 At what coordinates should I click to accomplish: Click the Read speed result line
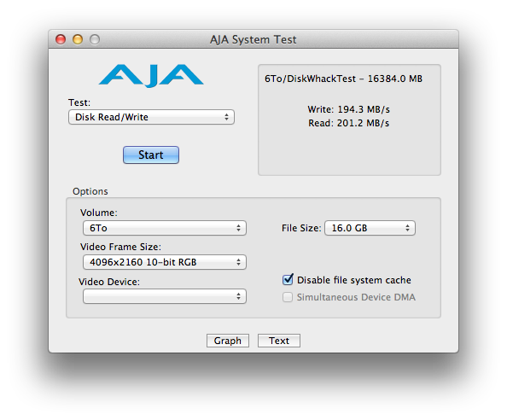pos(348,123)
